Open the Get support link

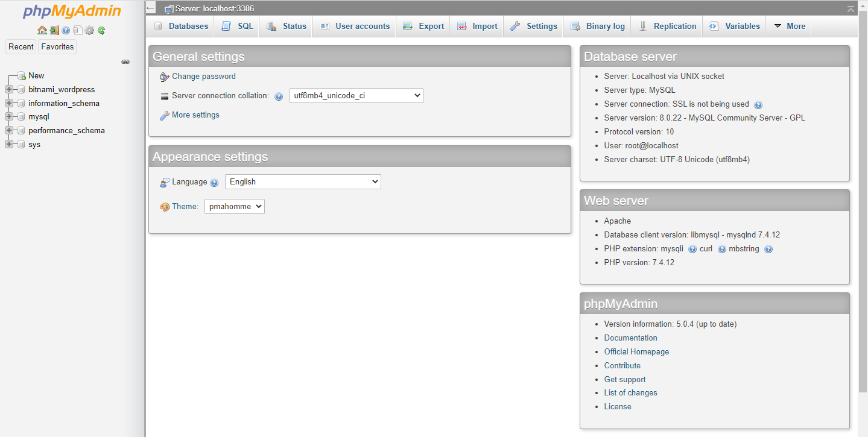pos(625,380)
